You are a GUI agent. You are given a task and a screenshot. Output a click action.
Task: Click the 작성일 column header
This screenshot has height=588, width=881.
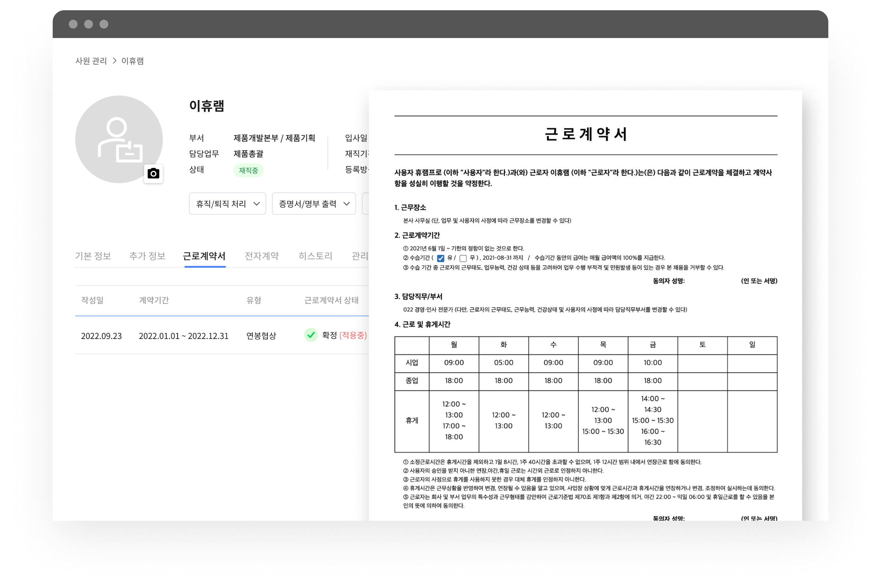pyautogui.click(x=92, y=300)
